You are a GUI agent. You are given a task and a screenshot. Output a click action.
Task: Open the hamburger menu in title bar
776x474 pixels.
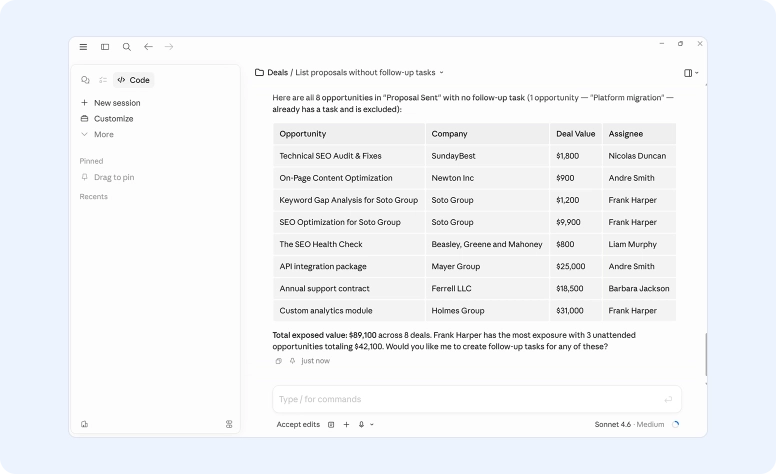[x=83, y=47]
